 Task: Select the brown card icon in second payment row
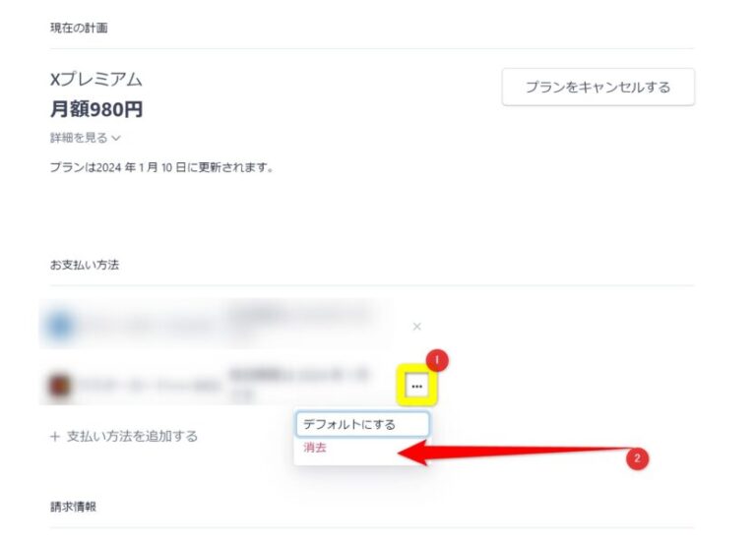(x=60, y=386)
